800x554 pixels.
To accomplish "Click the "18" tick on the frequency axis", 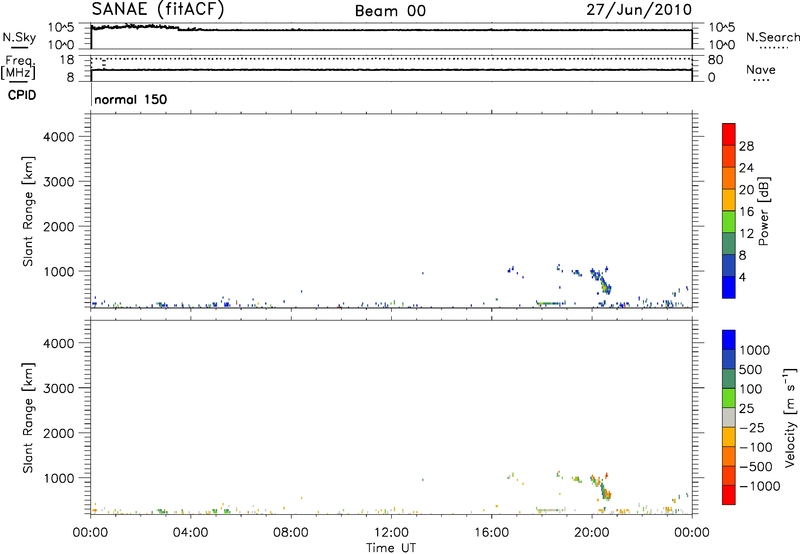I will click(x=66, y=60).
